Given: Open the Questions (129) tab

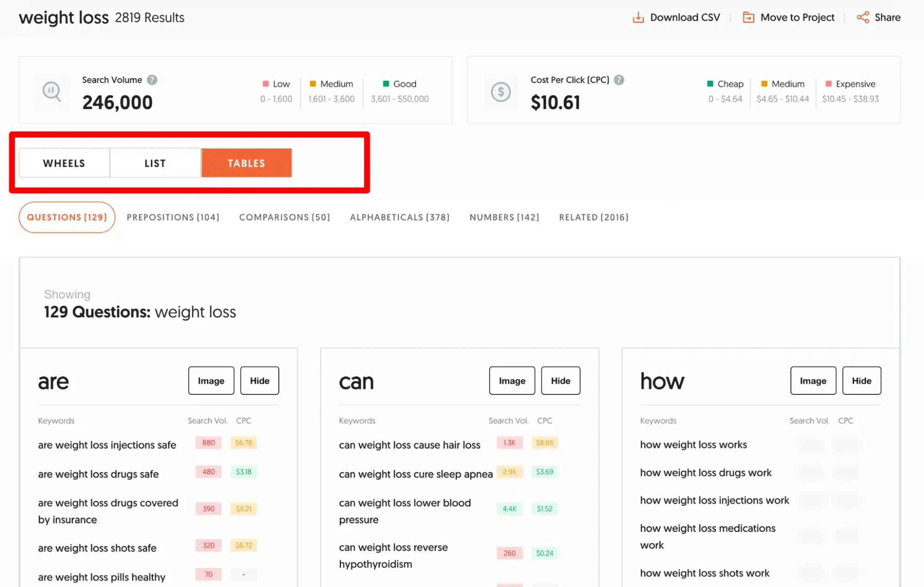Looking at the screenshot, I should coord(67,217).
